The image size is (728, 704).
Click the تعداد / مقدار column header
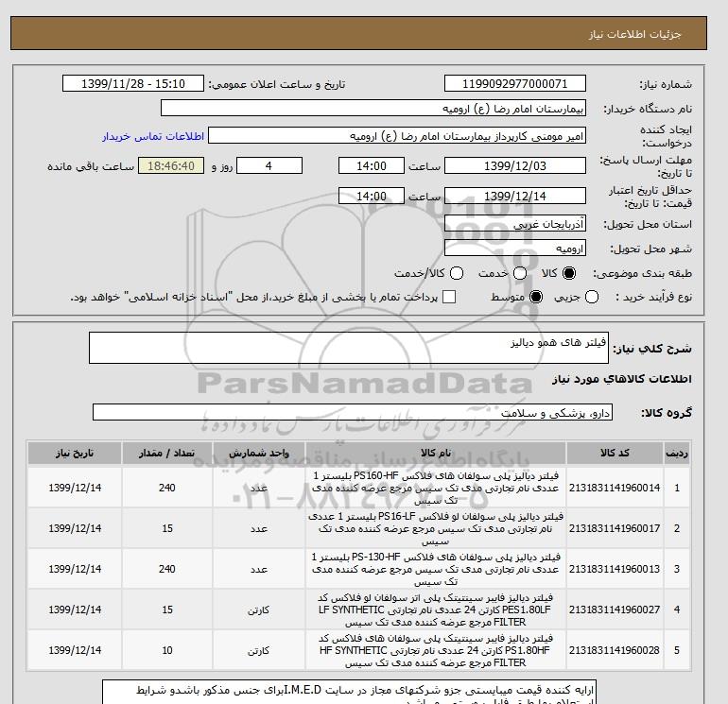pyautogui.click(x=167, y=453)
